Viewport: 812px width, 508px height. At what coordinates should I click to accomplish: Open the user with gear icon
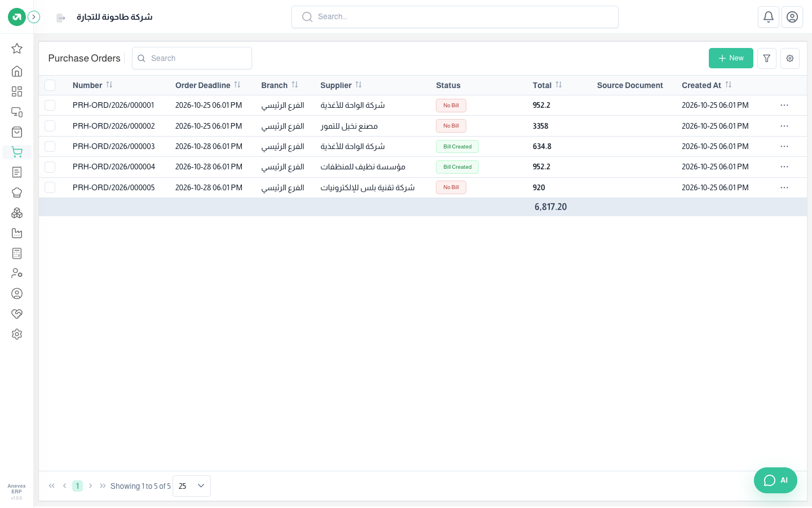point(17,273)
